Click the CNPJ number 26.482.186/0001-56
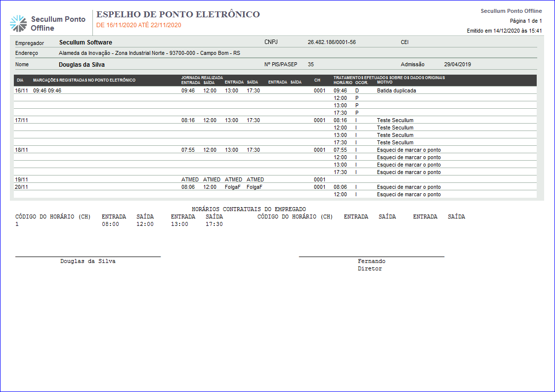This screenshot has width=555, height=392. 332,43
